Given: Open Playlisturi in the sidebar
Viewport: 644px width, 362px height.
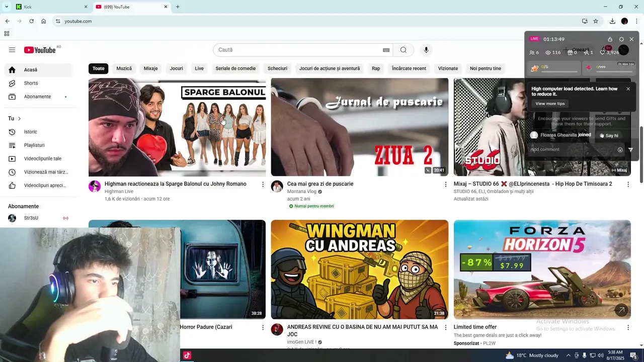Looking at the screenshot, I should [38, 145].
